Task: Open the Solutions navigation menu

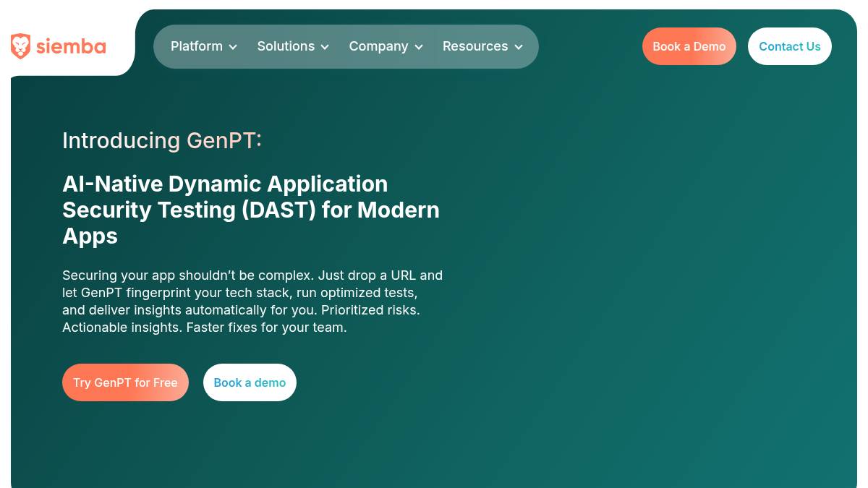Action: pos(286,46)
